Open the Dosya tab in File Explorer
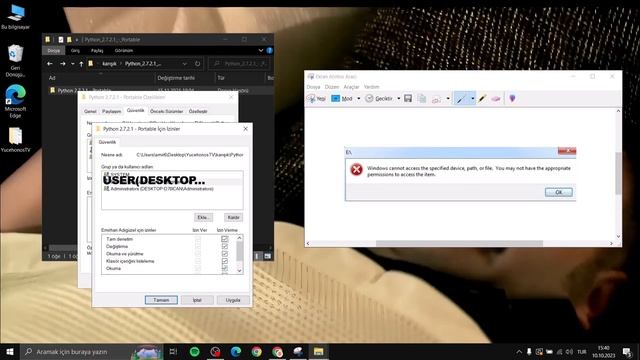This screenshot has width=640, height=360. pos(53,51)
